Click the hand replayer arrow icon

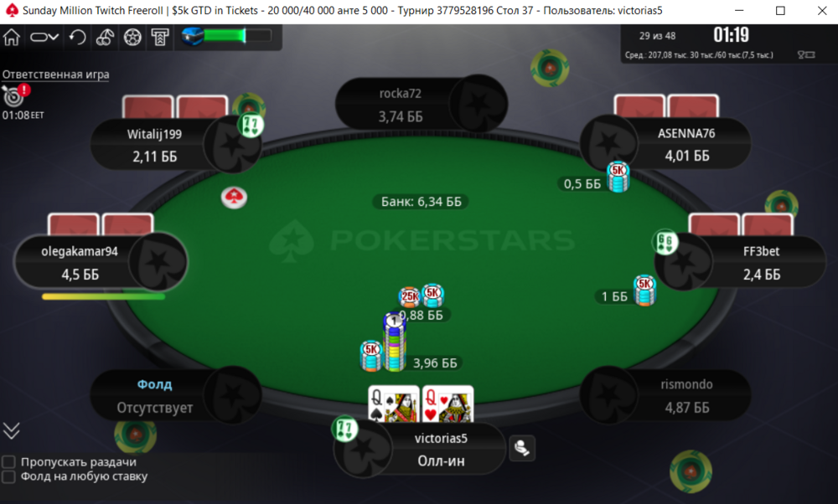pyautogui.click(x=77, y=38)
